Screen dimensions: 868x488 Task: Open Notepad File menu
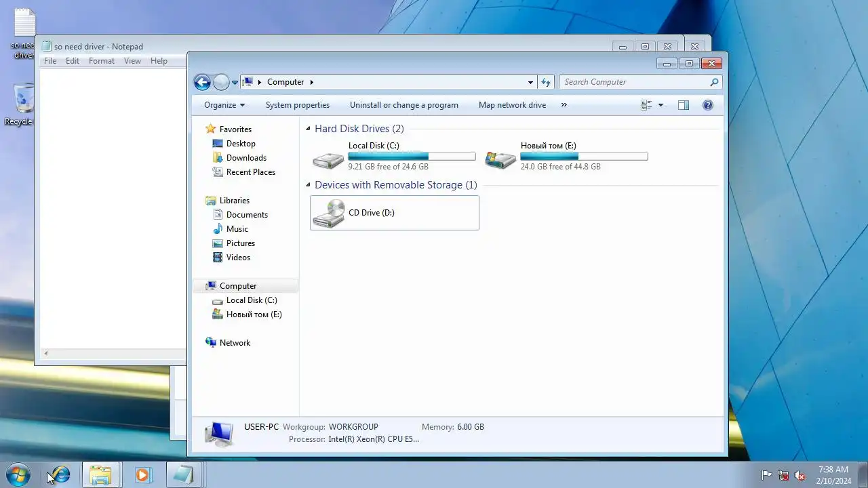pos(50,61)
